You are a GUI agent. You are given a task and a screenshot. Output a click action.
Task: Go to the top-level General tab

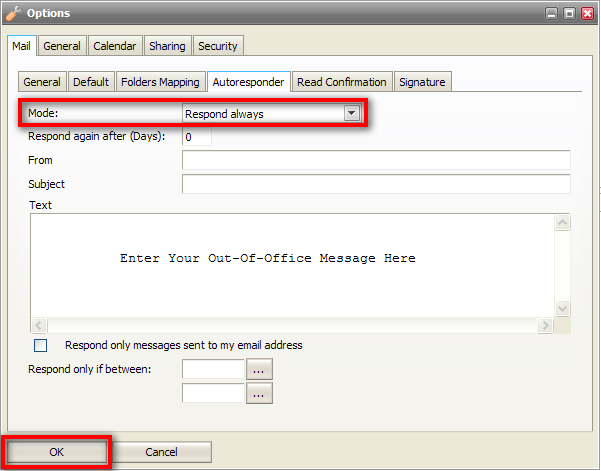tap(62, 46)
